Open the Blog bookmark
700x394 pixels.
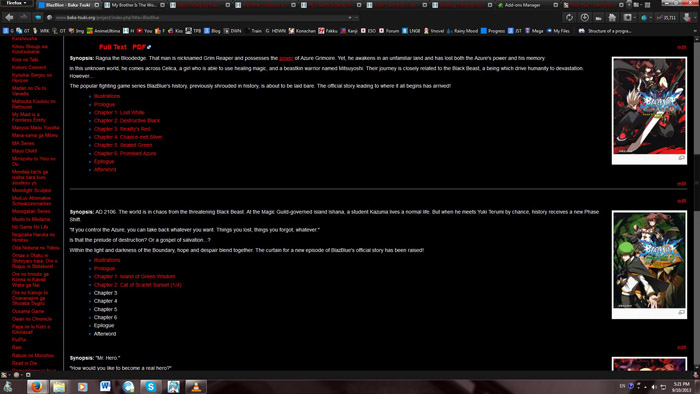[x=213, y=31]
